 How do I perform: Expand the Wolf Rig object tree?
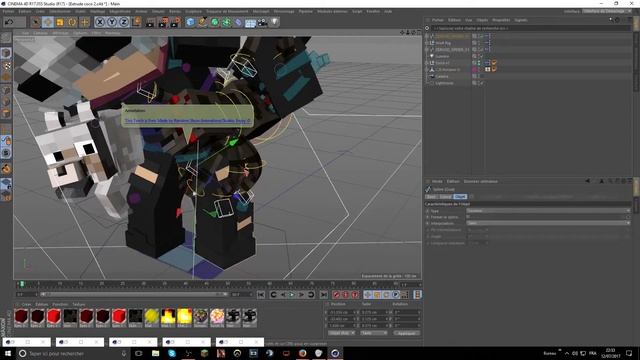click(x=427, y=43)
